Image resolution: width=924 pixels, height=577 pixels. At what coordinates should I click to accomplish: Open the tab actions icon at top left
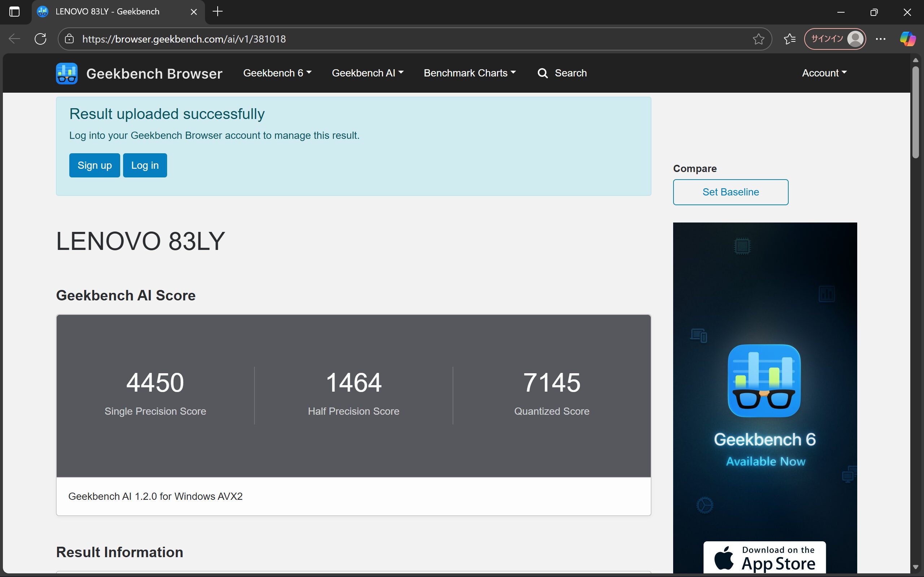tap(14, 12)
